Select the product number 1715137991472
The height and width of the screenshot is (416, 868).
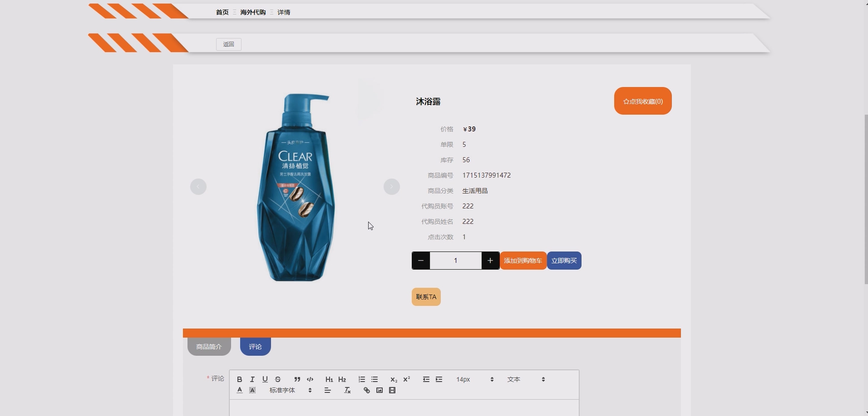tap(486, 175)
